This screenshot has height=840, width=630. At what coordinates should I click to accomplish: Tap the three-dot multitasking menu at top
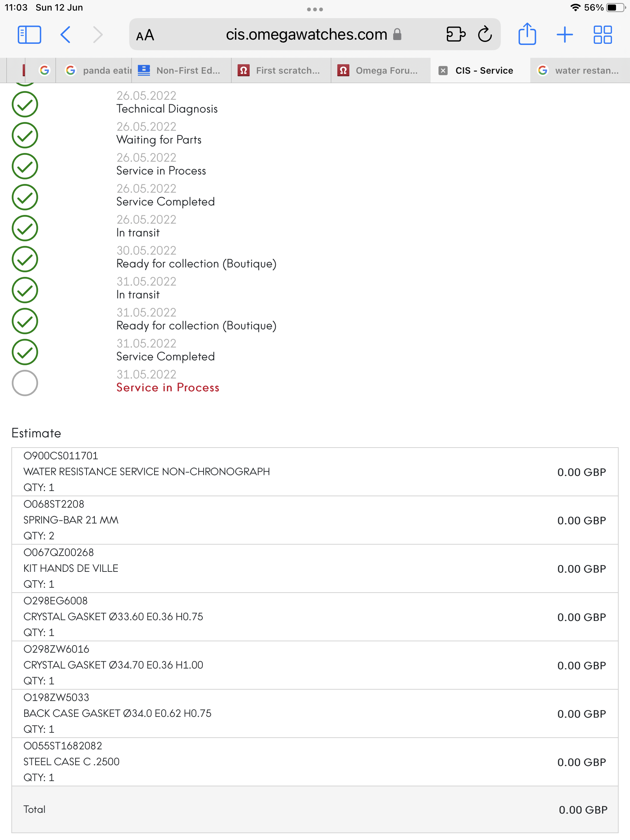[x=315, y=9]
